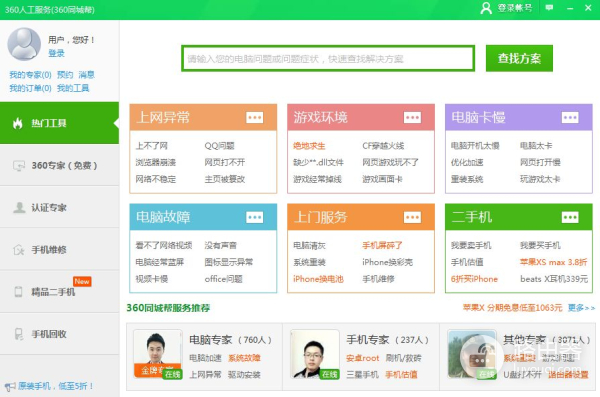Click the user avatar picture
Screen dimensions: 600x397
pyautogui.click(x=24, y=44)
